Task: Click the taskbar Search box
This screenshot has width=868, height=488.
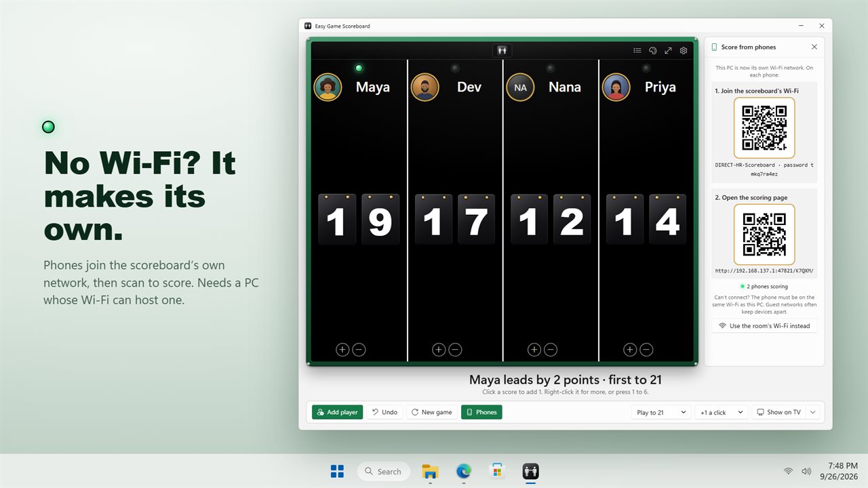Action: coord(384,471)
